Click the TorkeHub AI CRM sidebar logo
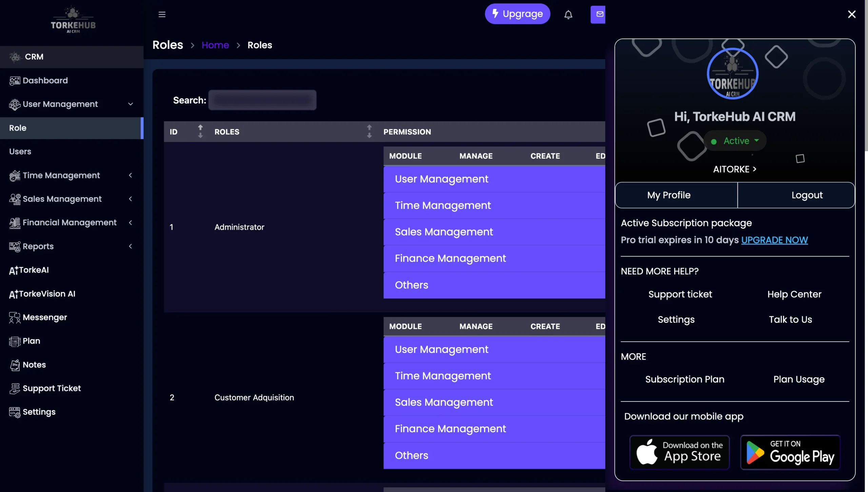 (73, 20)
